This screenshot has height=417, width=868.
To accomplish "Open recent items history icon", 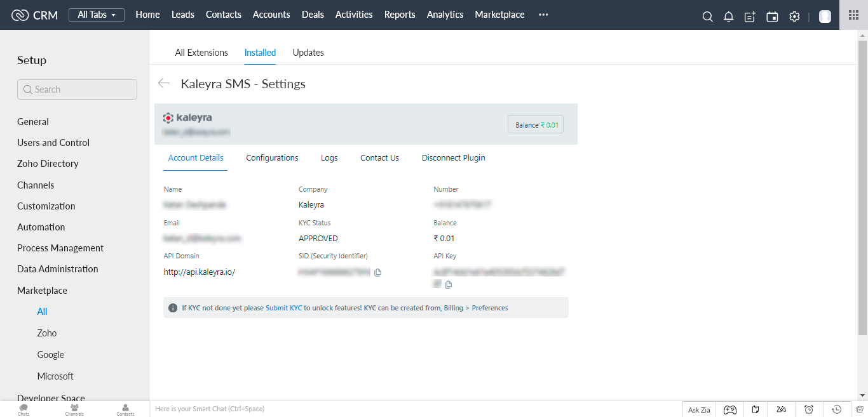I will (x=837, y=409).
